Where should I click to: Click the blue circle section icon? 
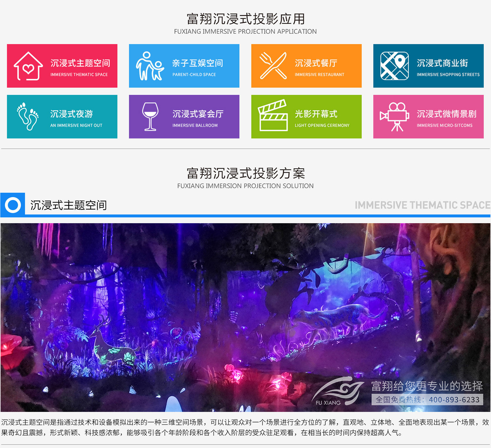point(13,205)
